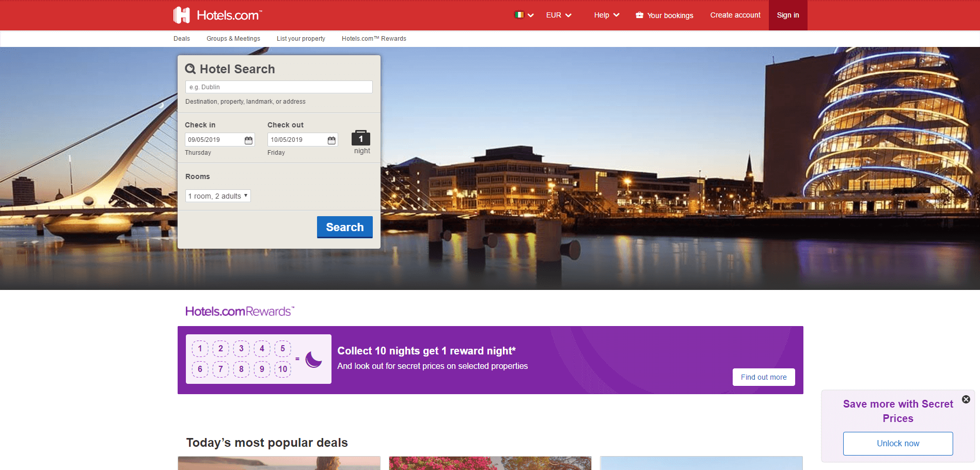Screen dimensions: 980x470
Task: Open the Check in calendar icon
Action: pyautogui.click(x=248, y=140)
